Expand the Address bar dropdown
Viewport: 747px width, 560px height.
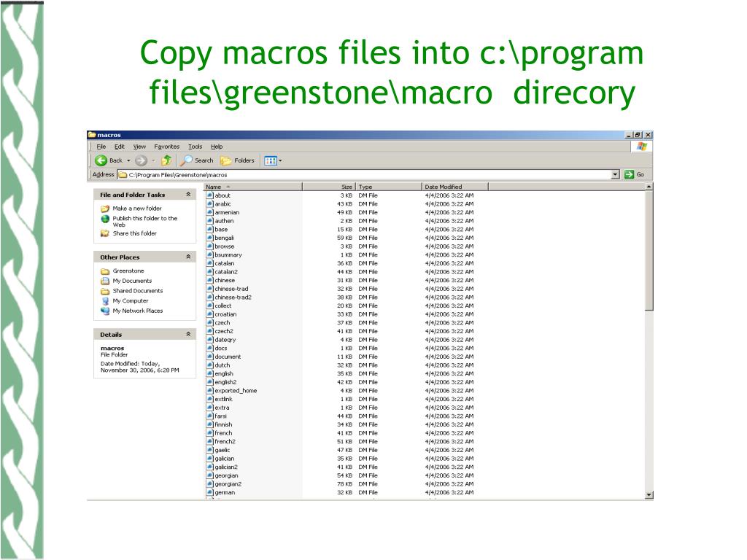(x=616, y=175)
